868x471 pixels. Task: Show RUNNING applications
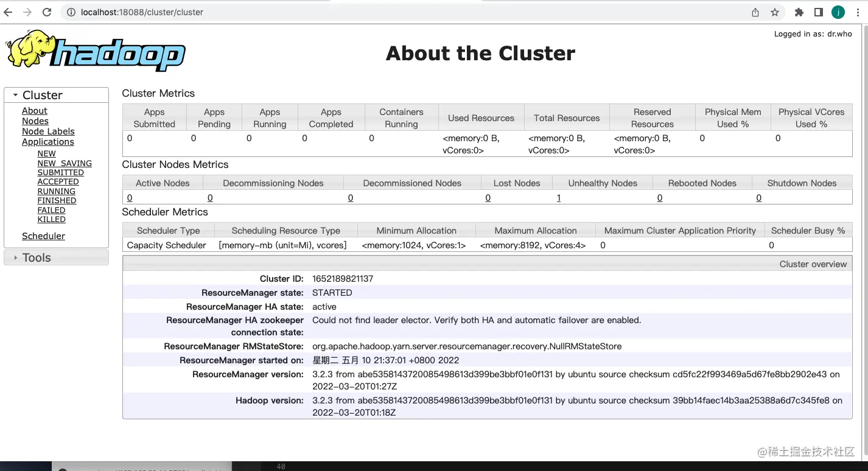point(57,191)
